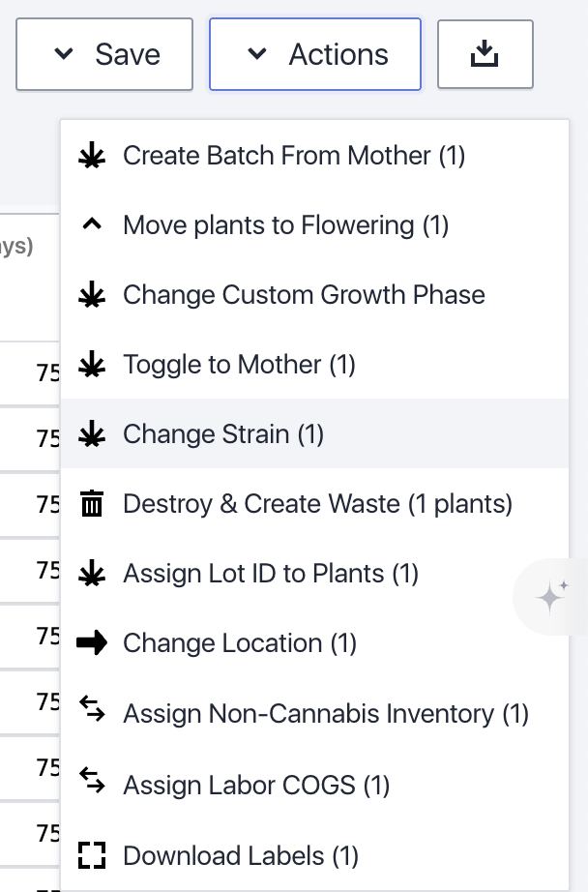
Task: Click the download icon button at top right
Action: (485, 53)
